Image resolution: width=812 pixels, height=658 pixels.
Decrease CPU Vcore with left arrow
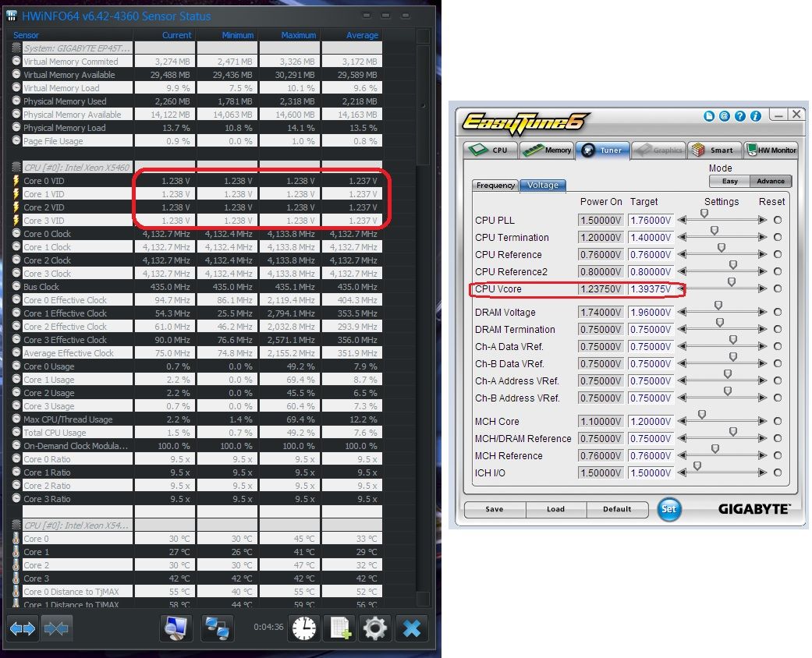pos(682,288)
